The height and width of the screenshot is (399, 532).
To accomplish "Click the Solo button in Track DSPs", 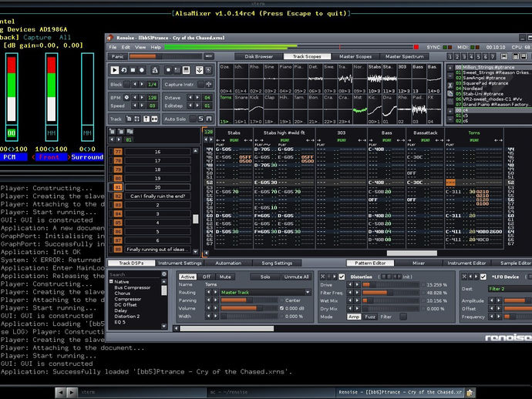I will 265,277.
